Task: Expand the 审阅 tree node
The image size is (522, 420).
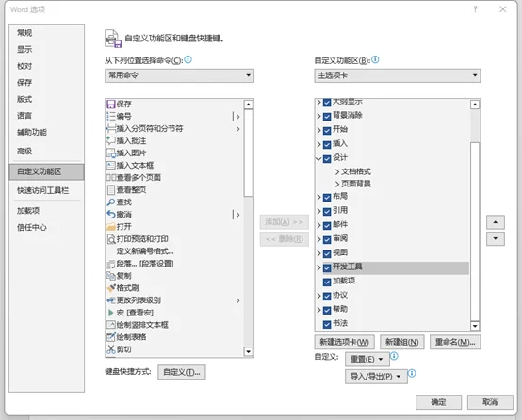Action: coord(318,239)
